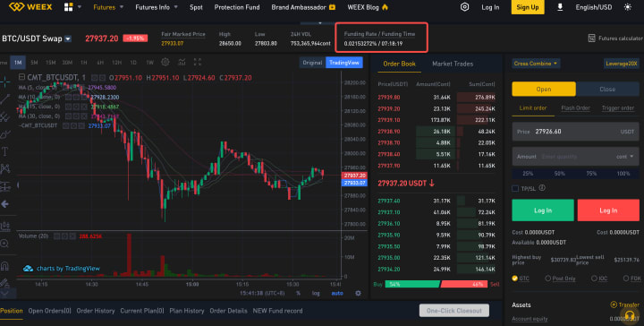
Task: Click the Price input field
Action: coord(575,132)
